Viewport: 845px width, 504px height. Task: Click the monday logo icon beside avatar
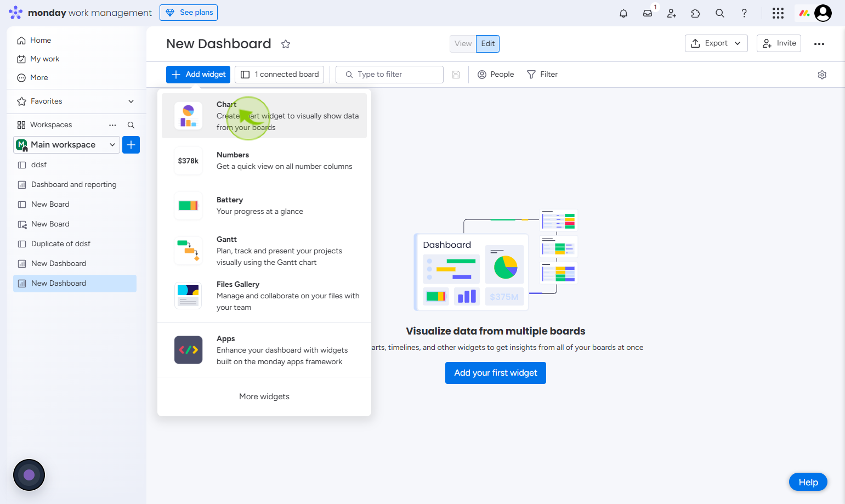(804, 13)
